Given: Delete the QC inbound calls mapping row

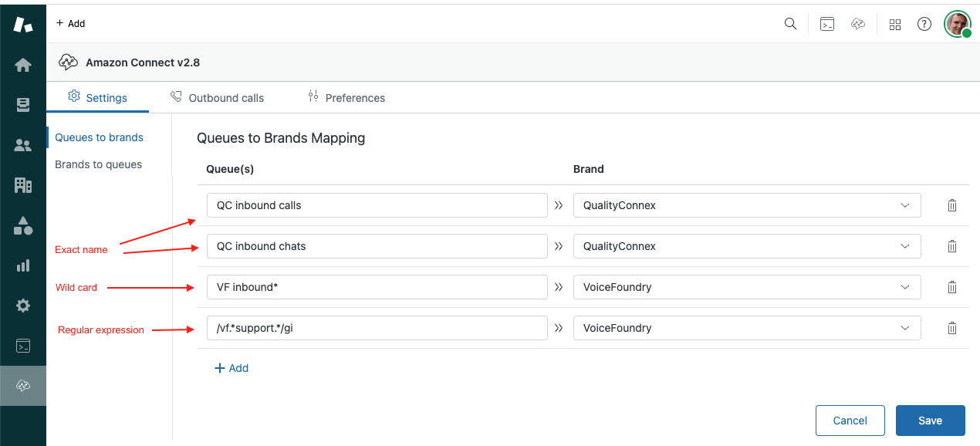Looking at the screenshot, I should pyautogui.click(x=952, y=205).
